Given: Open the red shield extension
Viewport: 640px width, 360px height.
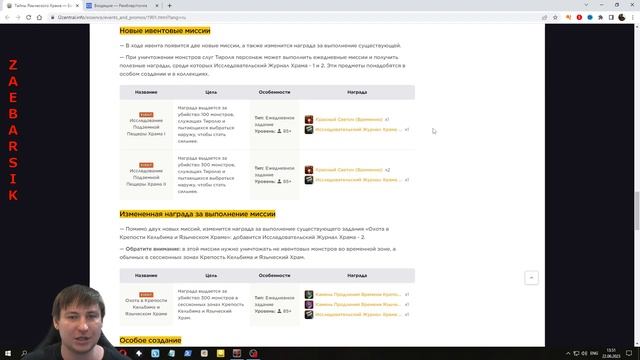Looking at the screenshot, I should pos(579,18).
